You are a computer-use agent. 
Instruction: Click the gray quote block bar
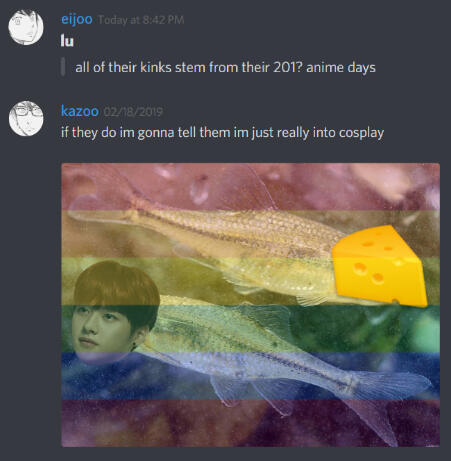coord(63,67)
